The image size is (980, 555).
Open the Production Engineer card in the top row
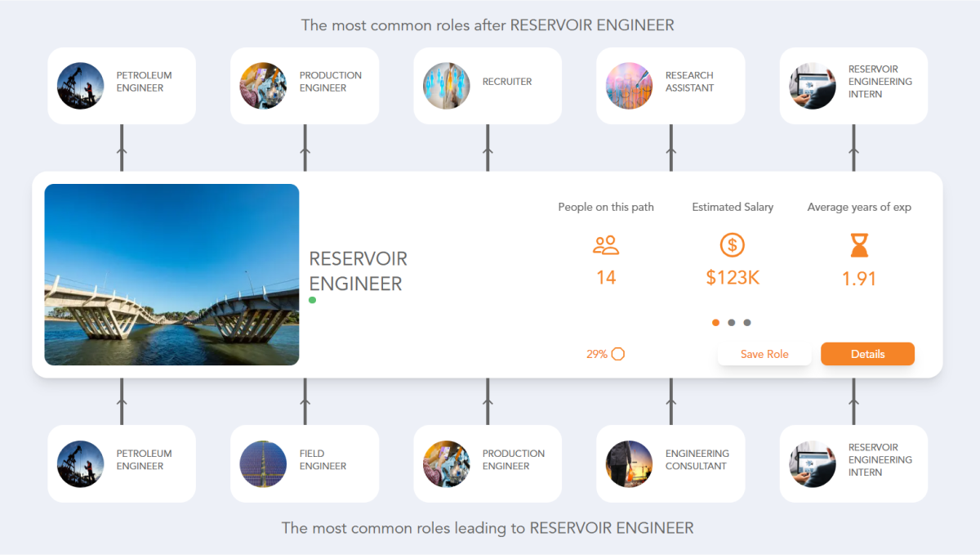(305, 86)
